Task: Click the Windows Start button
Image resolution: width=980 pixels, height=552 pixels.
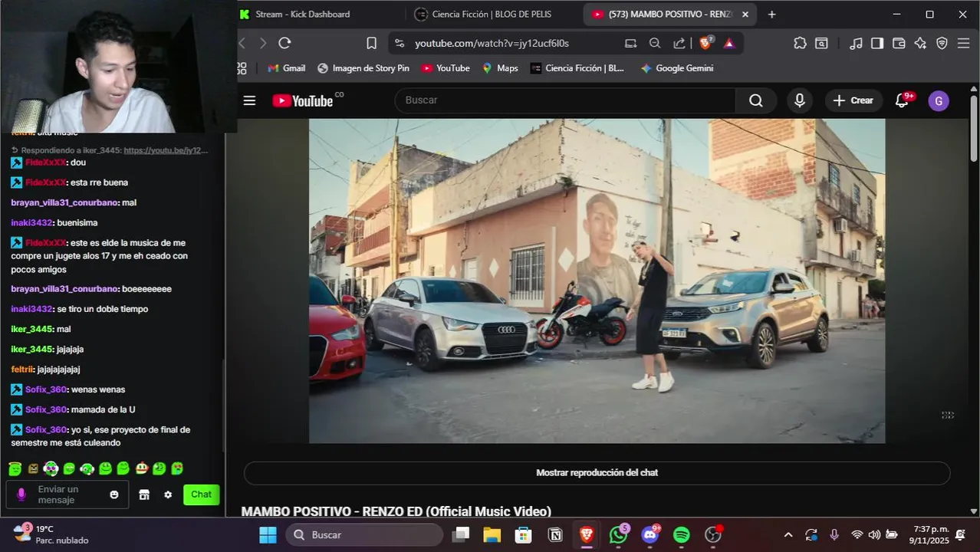Action: pos(268,534)
